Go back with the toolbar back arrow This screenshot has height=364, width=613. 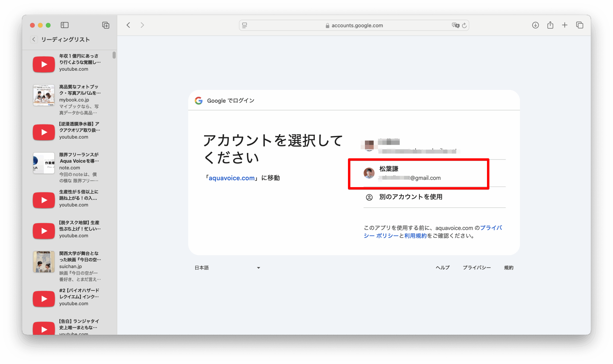[x=128, y=25]
